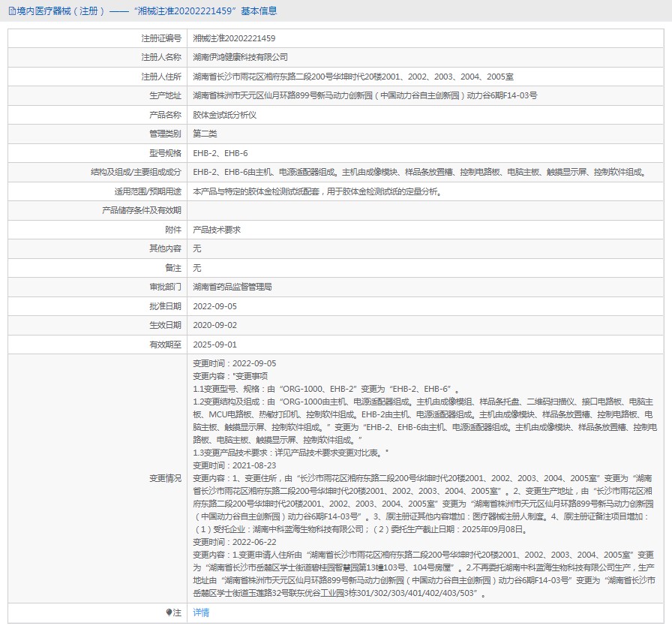Click the 有效期至 label
The width and height of the screenshot is (672, 626).
(x=165, y=345)
